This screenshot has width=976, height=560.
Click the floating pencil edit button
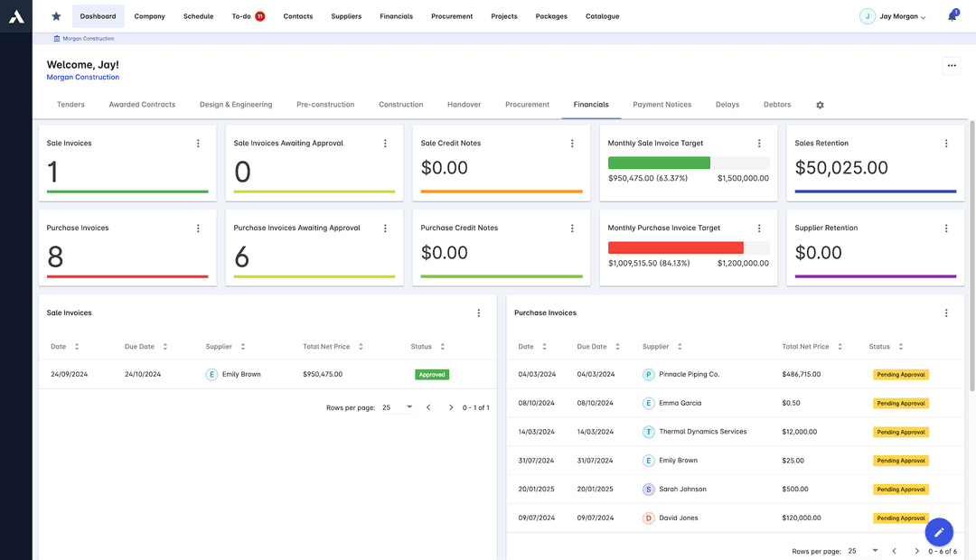click(x=939, y=532)
